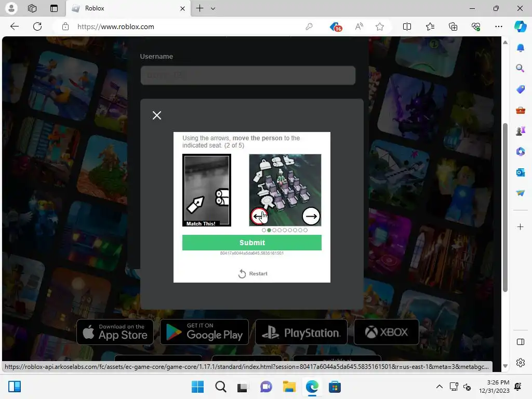Click Download on the App Store badge
This screenshot has height=399, width=532.
click(115, 332)
